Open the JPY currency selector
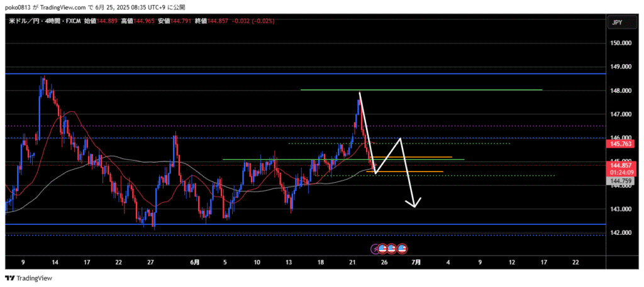Image resolution: width=644 pixels, height=287 pixels. click(618, 23)
